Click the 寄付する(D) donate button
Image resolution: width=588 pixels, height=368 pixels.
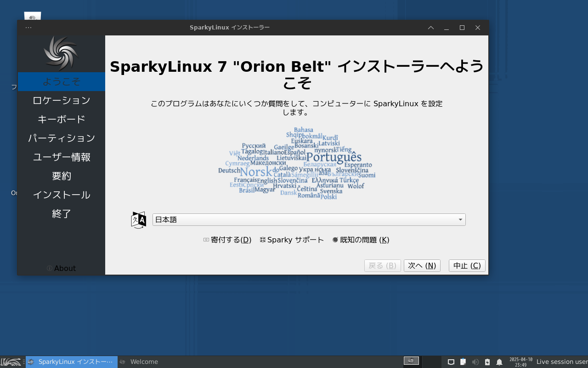(x=227, y=240)
